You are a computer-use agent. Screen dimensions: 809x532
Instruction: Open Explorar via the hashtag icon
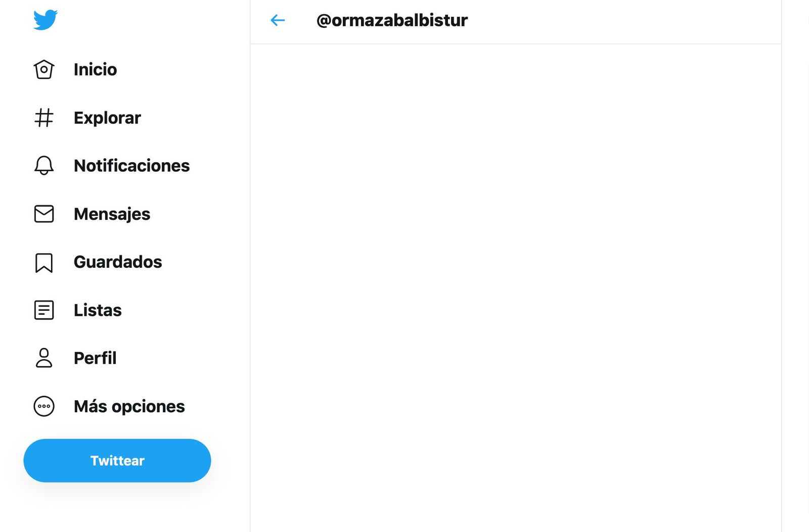point(44,118)
